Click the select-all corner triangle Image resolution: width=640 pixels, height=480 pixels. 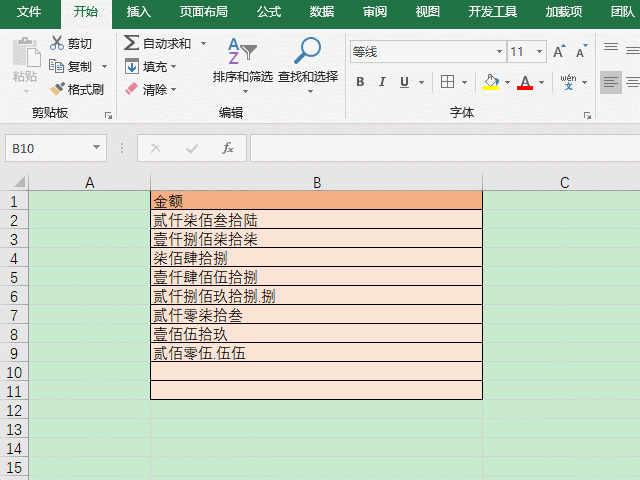[19, 181]
